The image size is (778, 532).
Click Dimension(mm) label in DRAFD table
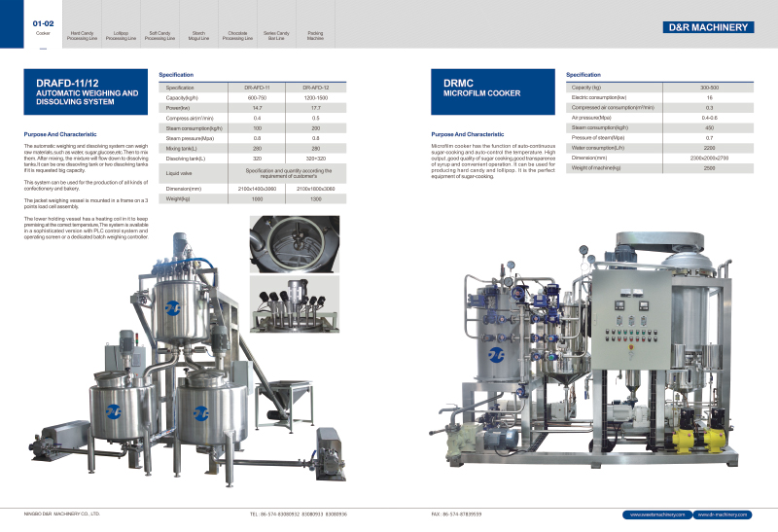184,189
